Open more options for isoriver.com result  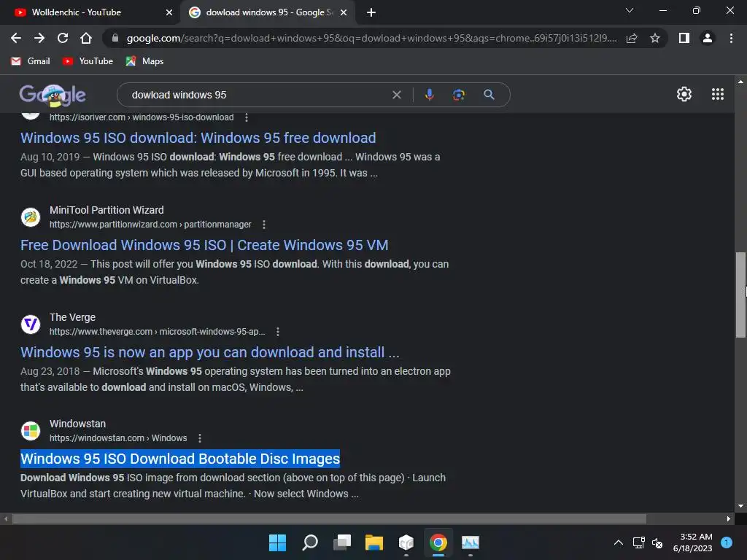coord(247,117)
